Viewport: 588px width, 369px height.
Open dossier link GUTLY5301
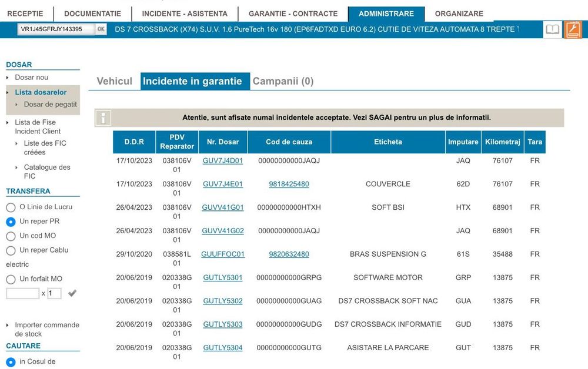(x=223, y=278)
